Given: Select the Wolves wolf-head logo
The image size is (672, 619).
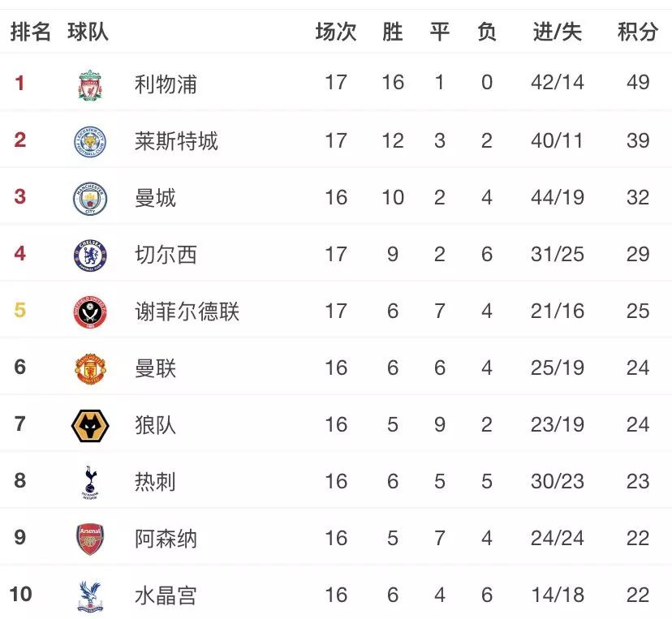Looking at the screenshot, I should pyautogui.click(x=90, y=426).
